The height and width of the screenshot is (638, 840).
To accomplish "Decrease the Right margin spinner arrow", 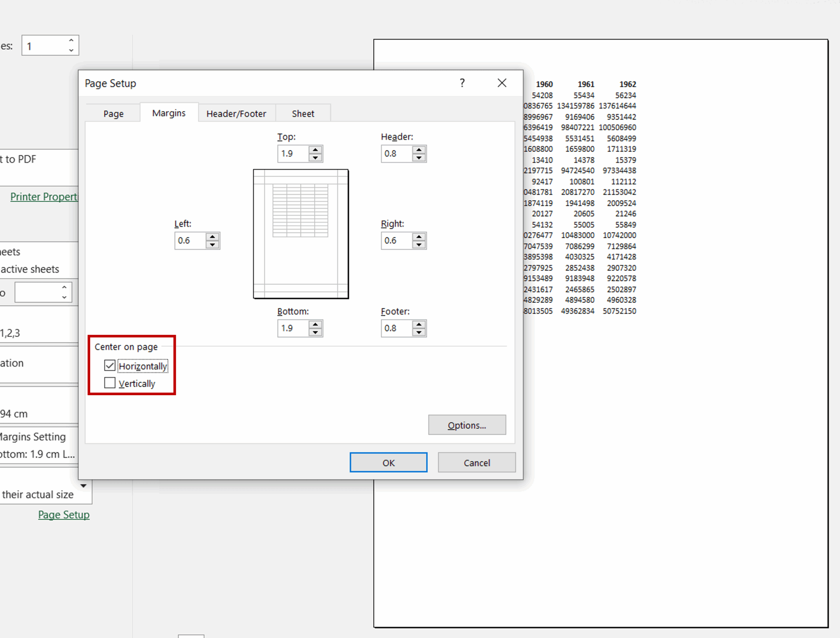I will 419,245.
